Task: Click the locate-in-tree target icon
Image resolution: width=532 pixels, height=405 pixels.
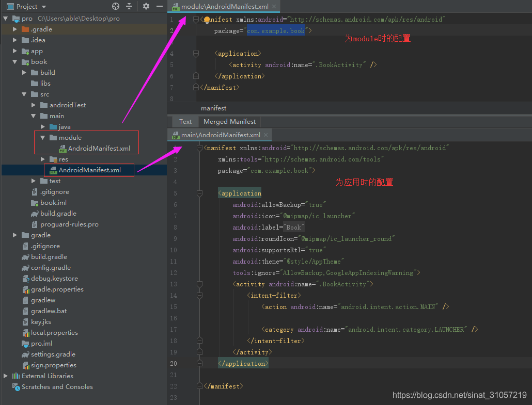Action: coord(115,6)
